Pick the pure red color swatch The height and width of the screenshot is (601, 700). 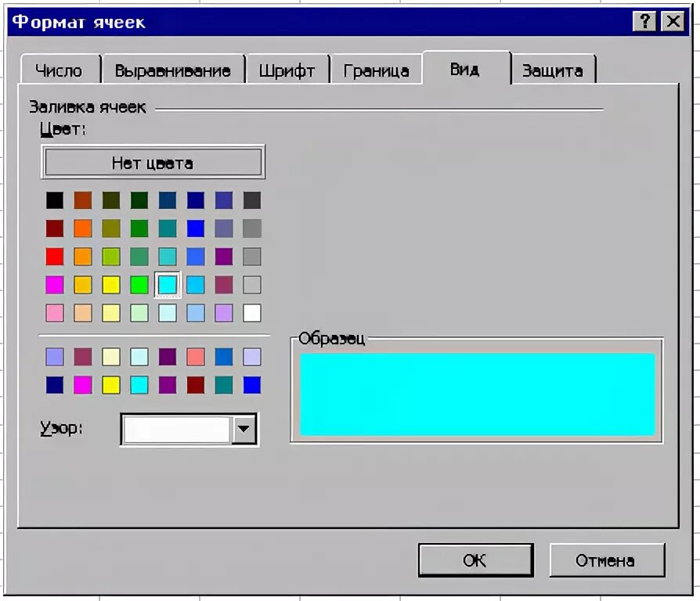55,257
